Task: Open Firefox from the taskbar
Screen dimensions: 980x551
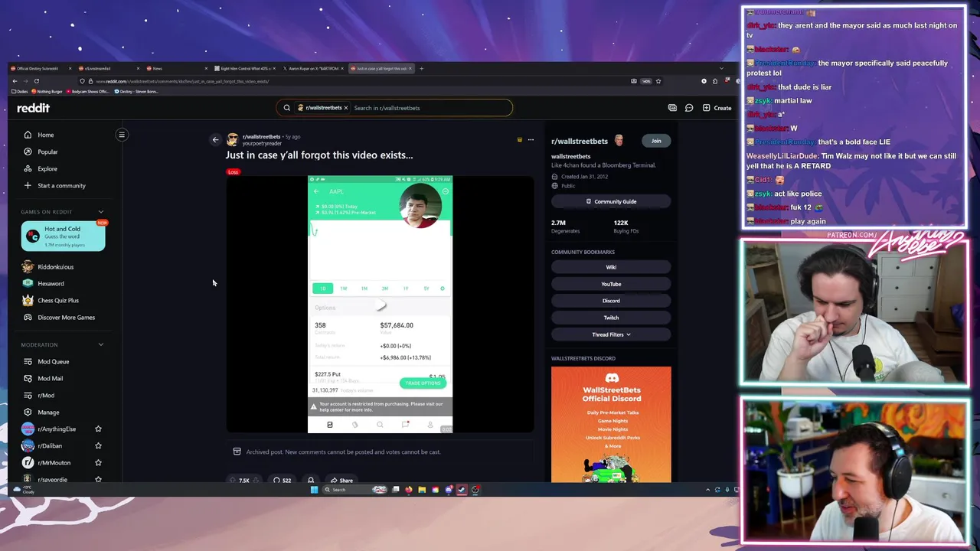Action: [x=409, y=490]
